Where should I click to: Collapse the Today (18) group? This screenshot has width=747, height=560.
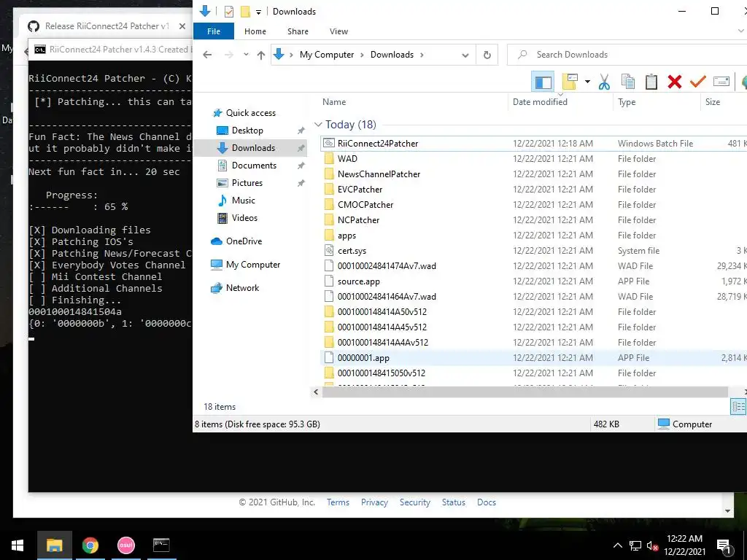tap(318, 125)
